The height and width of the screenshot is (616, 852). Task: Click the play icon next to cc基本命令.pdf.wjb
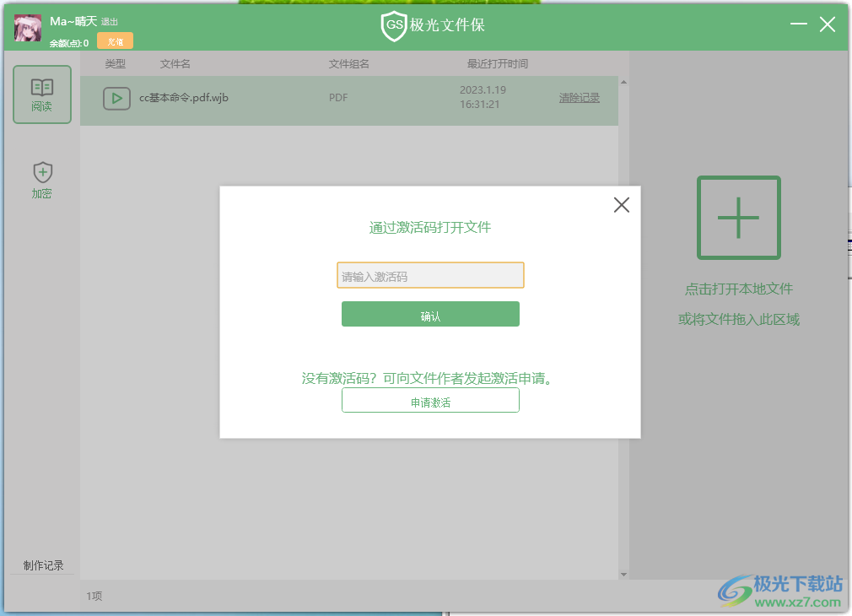pyautogui.click(x=116, y=99)
